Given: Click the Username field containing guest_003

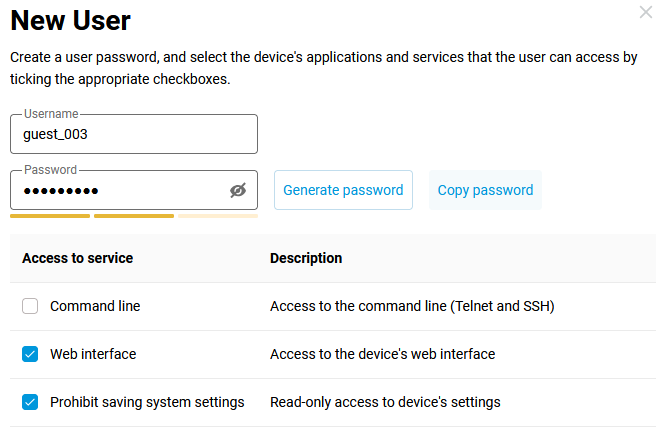Looking at the screenshot, I should pos(133,134).
